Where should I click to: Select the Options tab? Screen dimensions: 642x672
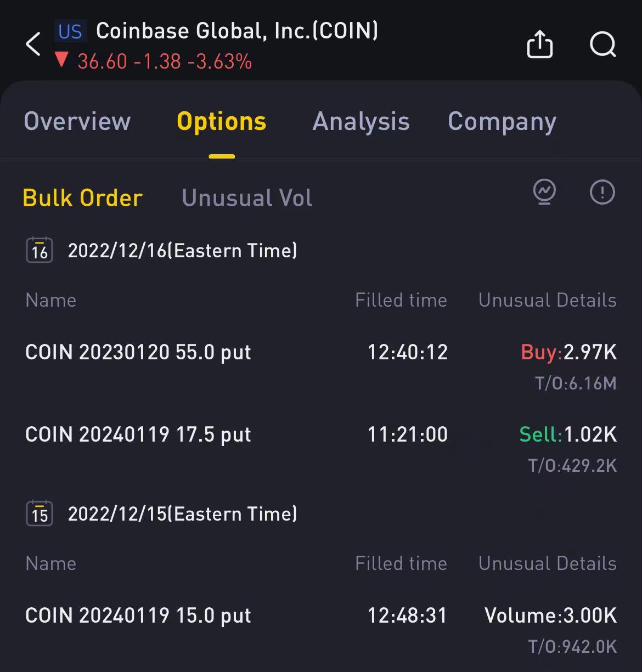221,121
